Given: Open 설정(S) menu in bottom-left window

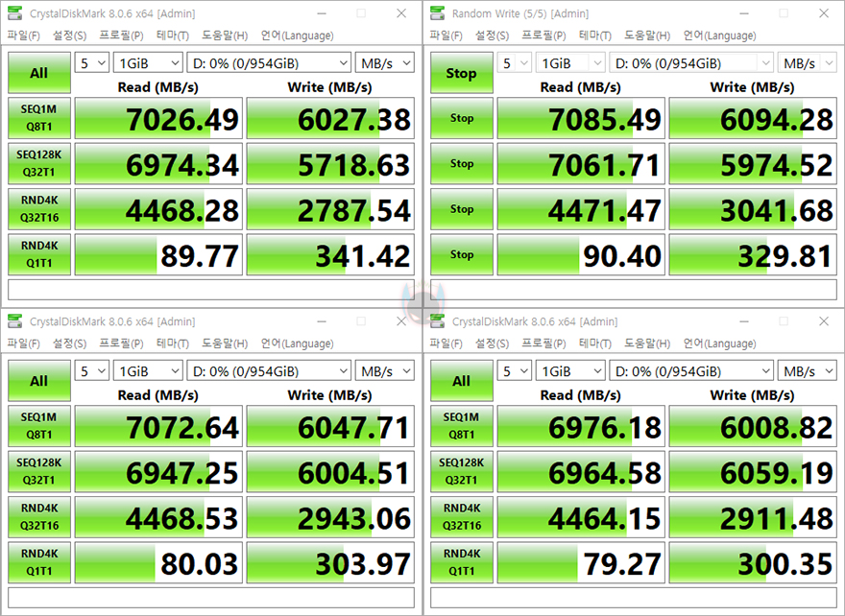Looking at the screenshot, I should pos(69,344).
